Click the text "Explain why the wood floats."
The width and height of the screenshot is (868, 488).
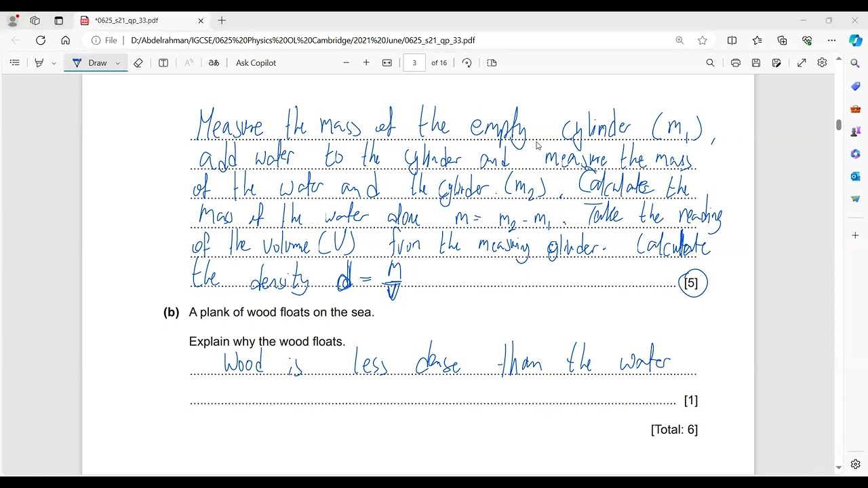point(267,342)
